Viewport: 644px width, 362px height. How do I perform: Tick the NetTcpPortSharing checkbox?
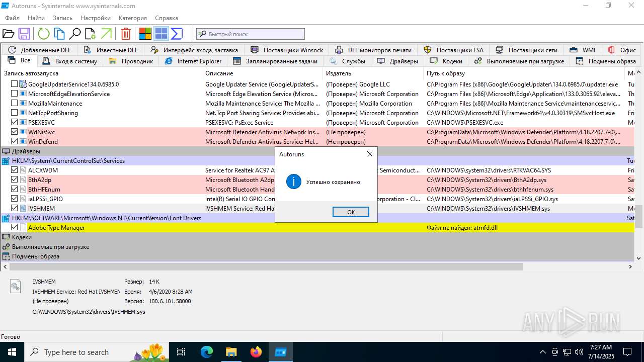[15, 113]
